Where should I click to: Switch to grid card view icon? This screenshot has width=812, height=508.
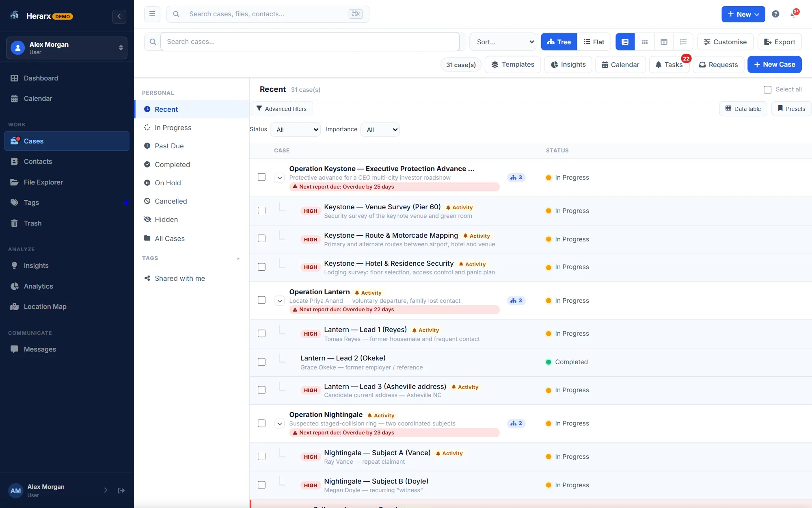pos(645,42)
